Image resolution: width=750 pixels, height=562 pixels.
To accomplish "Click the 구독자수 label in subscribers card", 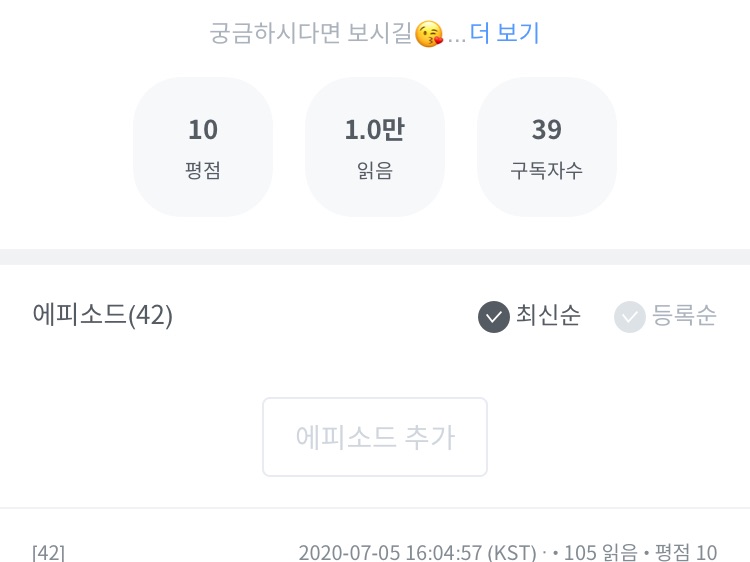I will tap(547, 170).
